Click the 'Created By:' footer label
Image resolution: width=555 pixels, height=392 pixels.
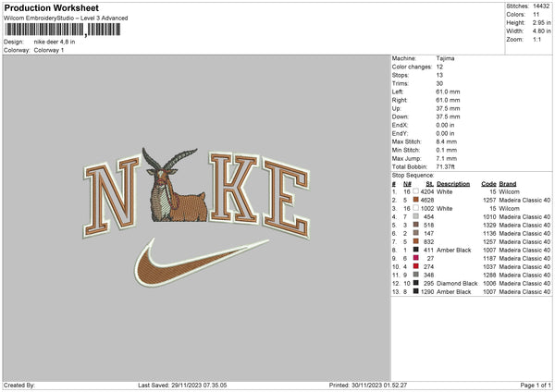(x=19, y=385)
